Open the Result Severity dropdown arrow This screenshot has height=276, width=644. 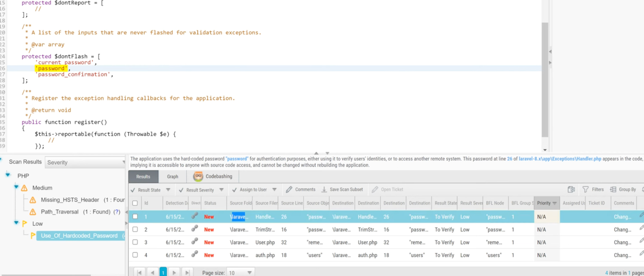(x=221, y=190)
